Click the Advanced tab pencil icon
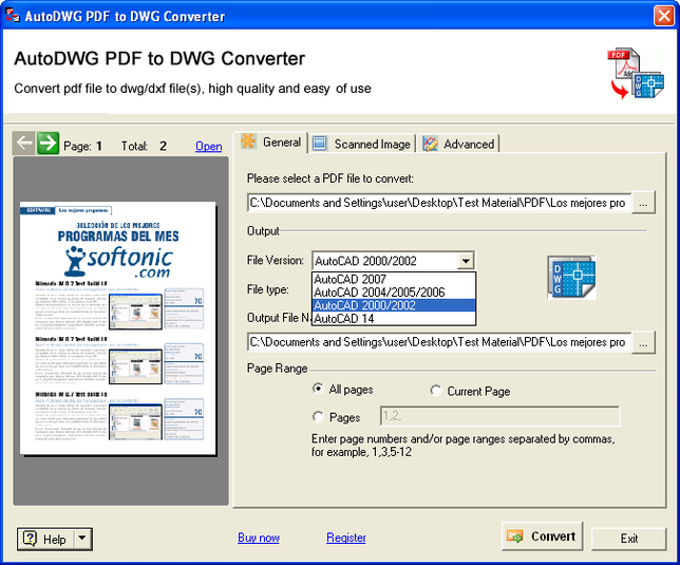 pyautogui.click(x=430, y=144)
